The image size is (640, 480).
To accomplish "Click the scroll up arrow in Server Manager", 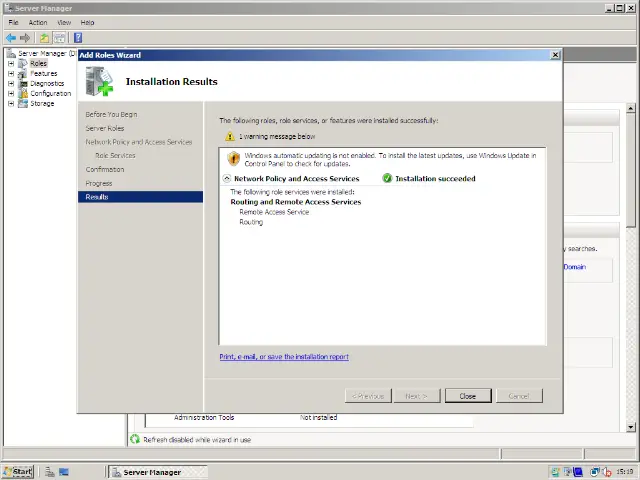I will click(x=631, y=108).
